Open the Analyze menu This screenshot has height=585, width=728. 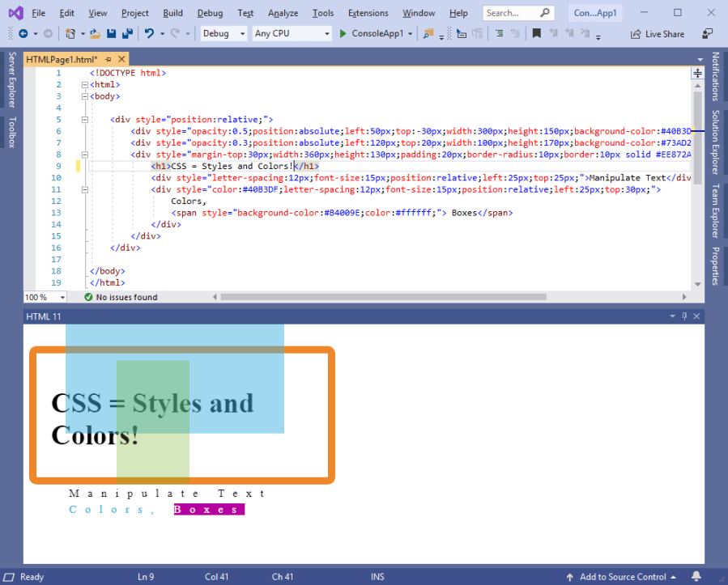[283, 13]
